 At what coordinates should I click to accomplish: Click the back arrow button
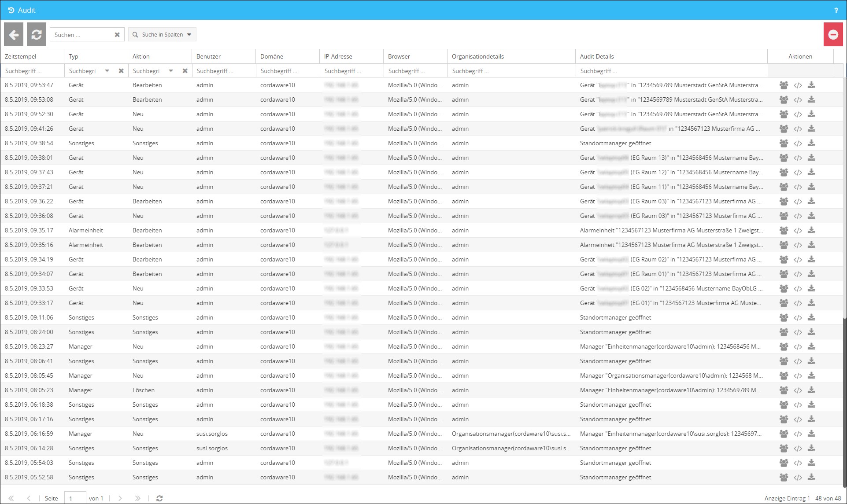click(14, 35)
